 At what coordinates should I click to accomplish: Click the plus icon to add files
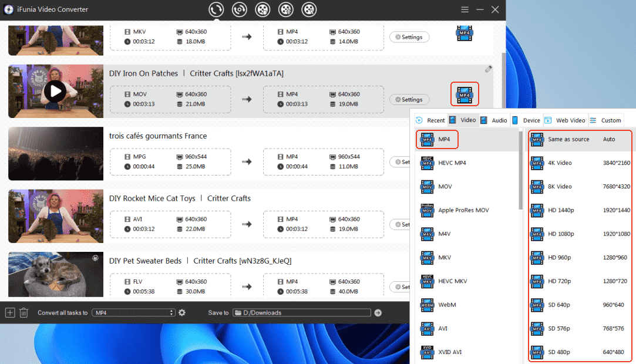pos(10,313)
